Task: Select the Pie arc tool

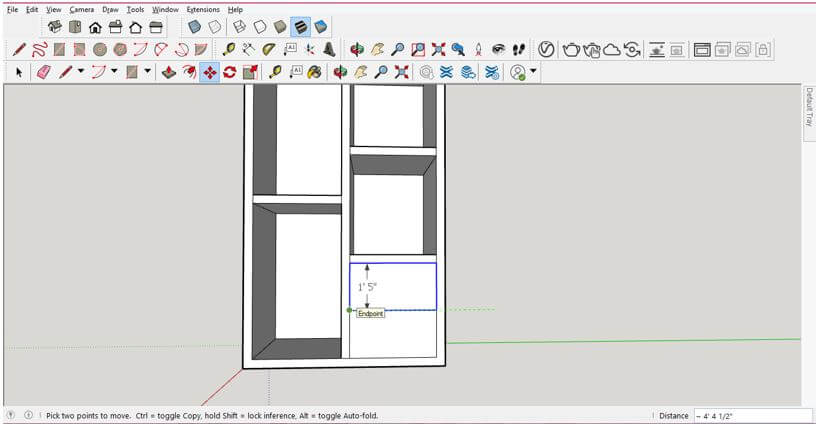Action: coord(201,50)
